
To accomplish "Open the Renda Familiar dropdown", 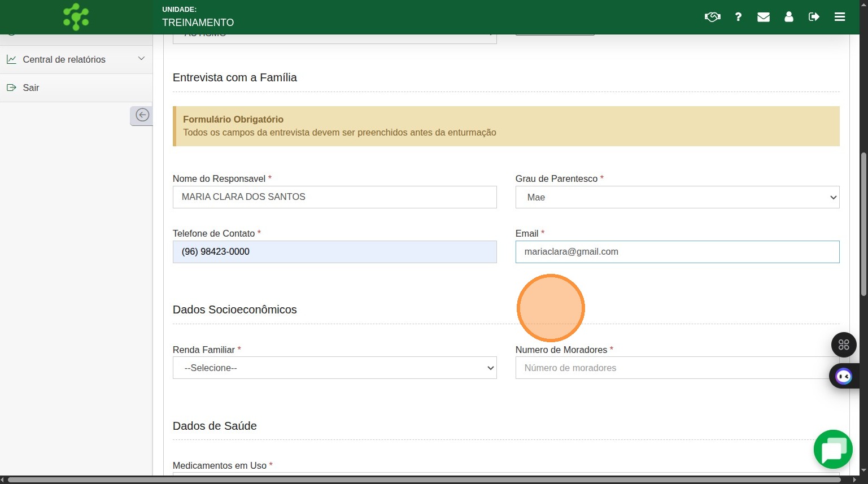I will coord(334,368).
